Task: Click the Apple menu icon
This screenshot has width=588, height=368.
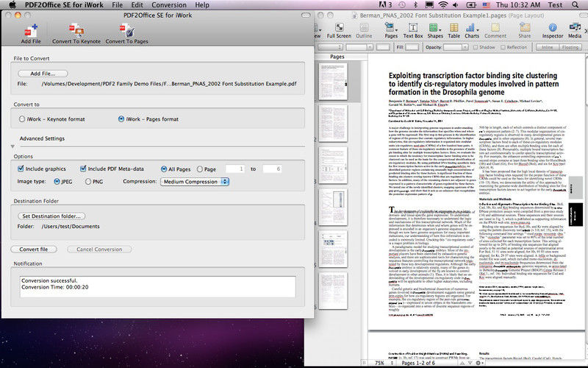Action: 12,5
